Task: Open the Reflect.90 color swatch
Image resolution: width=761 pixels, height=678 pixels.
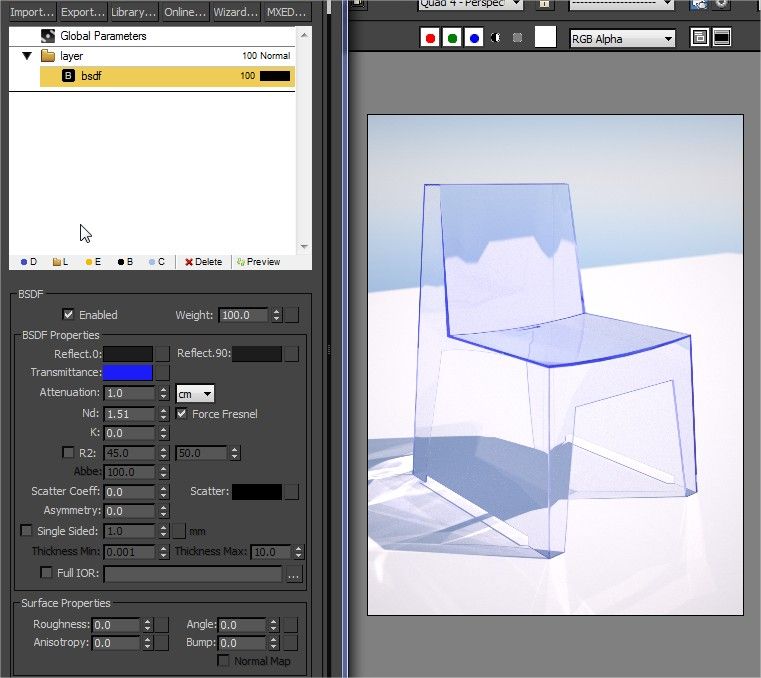Action: [x=257, y=354]
